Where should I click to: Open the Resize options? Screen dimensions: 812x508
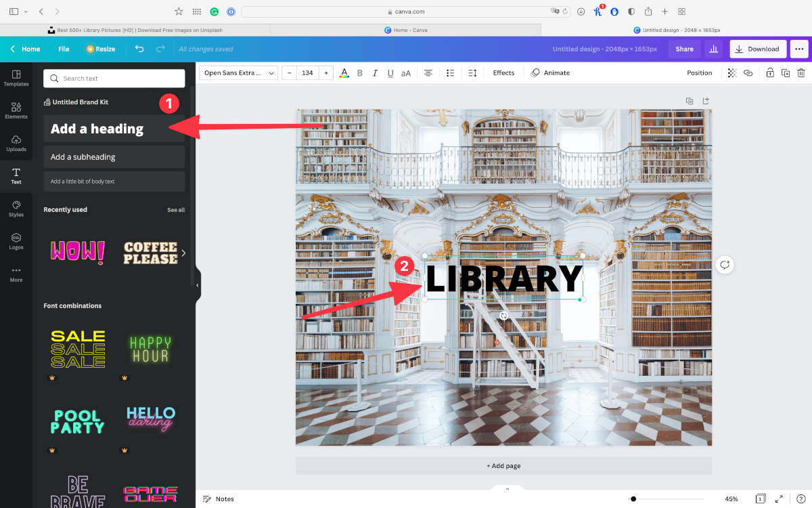click(100, 49)
